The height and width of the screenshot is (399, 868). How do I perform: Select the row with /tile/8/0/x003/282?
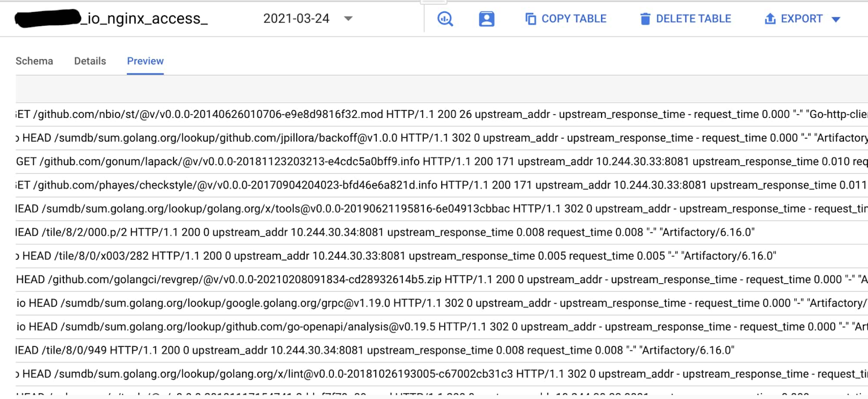point(442,256)
